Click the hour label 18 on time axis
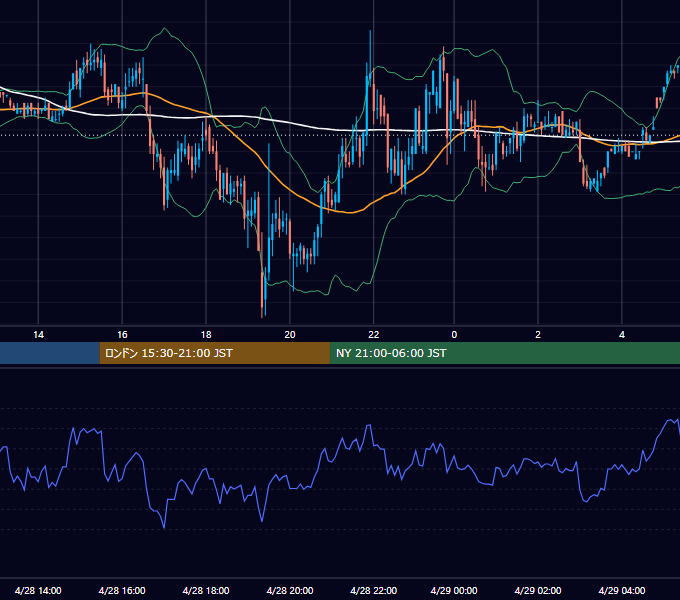680x600 pixels. click(x=206, y=335)
